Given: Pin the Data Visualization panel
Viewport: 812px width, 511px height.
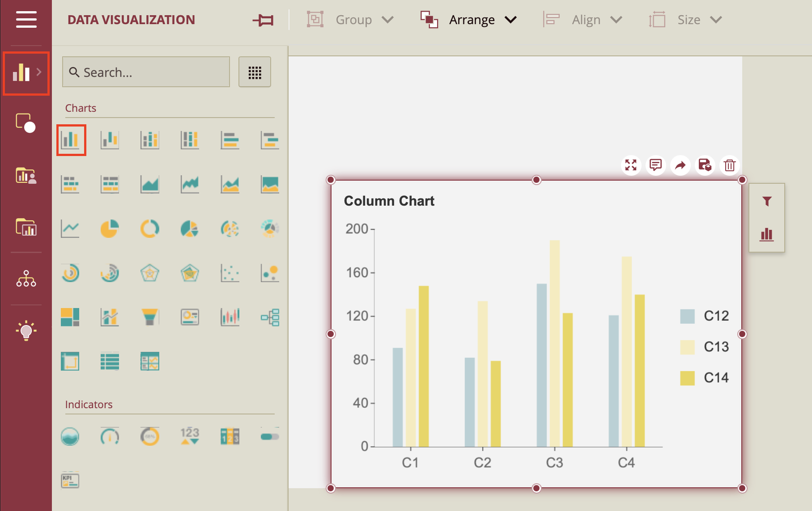Looking at the screenshot, I should point(263,19).
